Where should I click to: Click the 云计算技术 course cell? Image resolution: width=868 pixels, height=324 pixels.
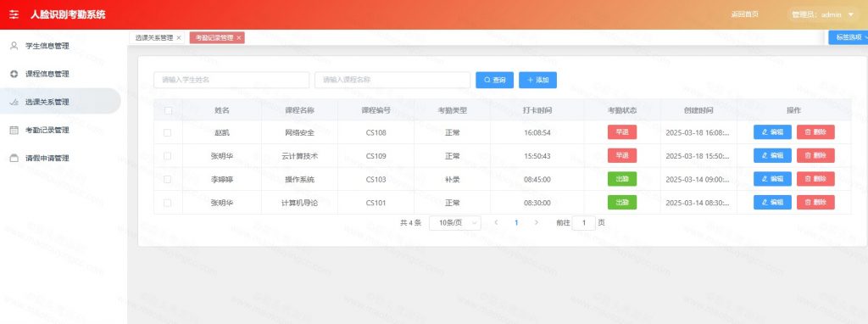click(299, 156)
